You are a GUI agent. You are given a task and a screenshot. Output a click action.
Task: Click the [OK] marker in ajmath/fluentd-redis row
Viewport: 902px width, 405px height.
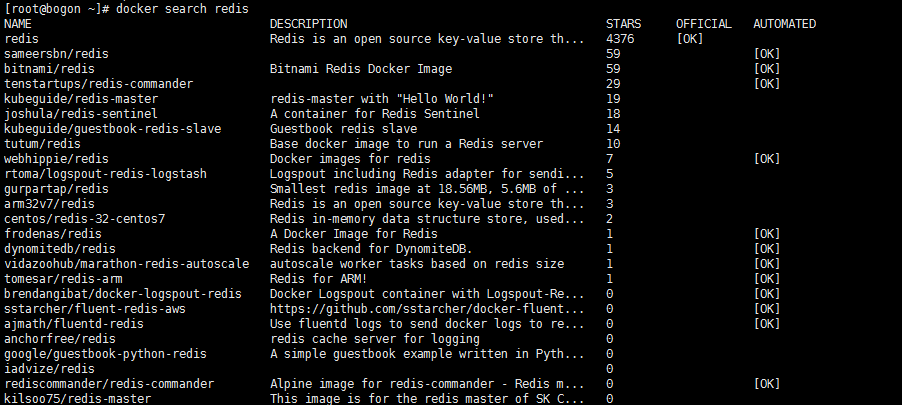click(767, 323)
